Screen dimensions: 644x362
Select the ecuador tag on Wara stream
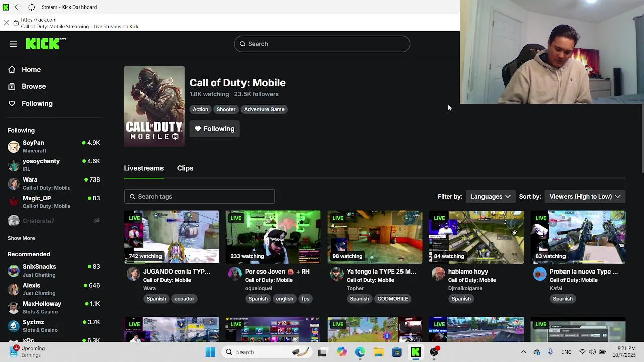click(184, 299)
